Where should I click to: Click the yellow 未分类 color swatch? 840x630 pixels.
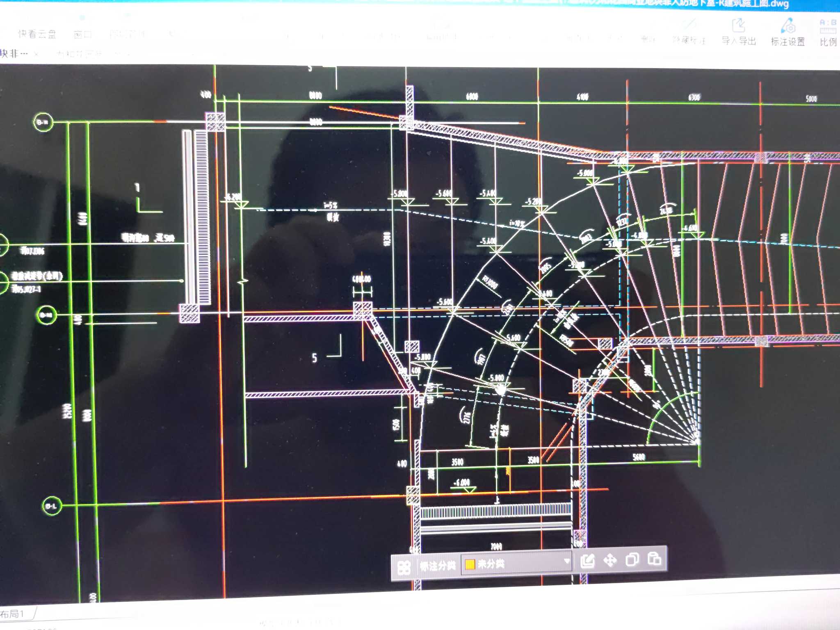(470, 565)
